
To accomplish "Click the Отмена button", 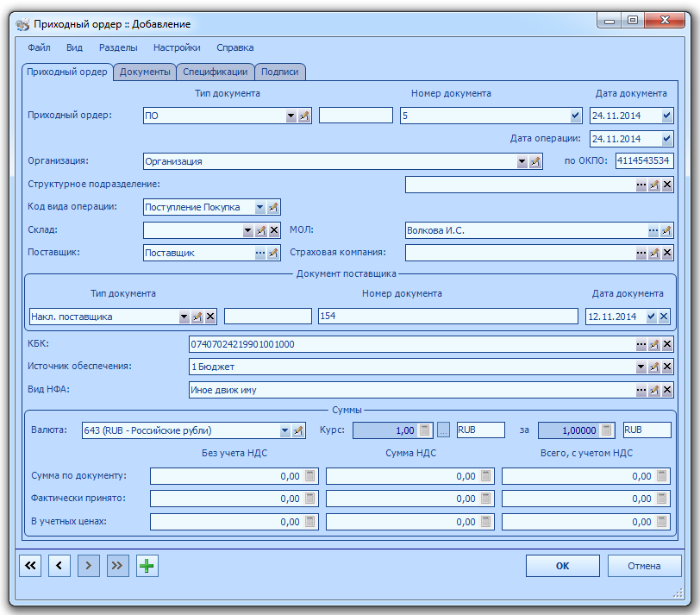I will click(644, 567).
